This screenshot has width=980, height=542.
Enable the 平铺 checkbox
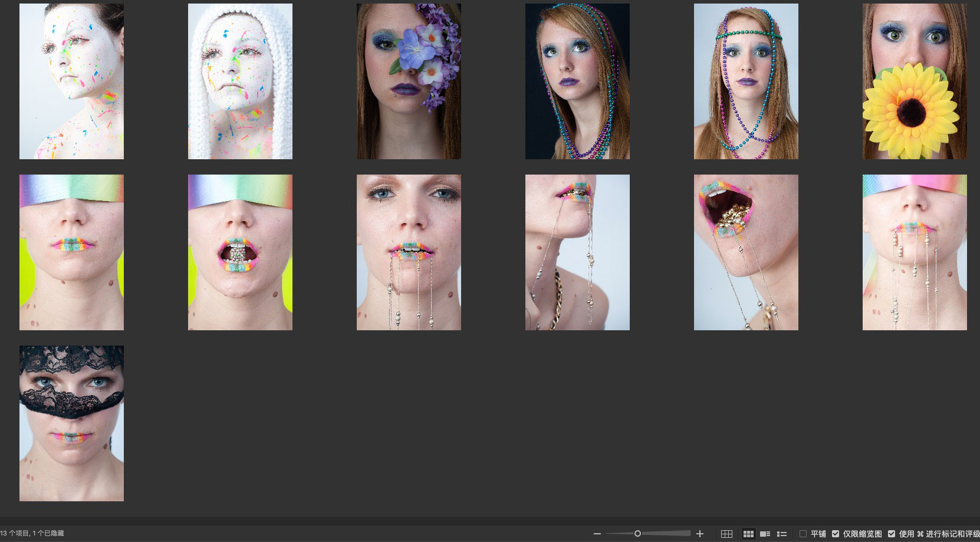pos(803,534)
